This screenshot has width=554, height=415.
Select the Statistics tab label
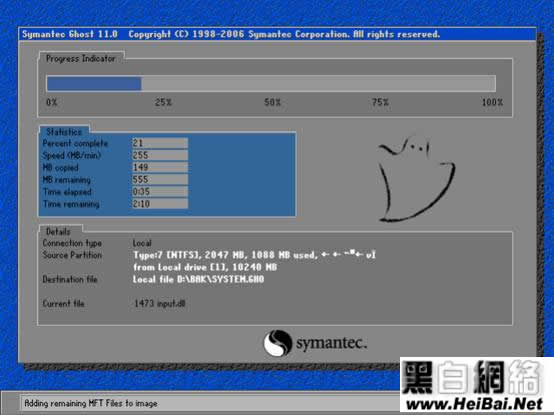64,132
